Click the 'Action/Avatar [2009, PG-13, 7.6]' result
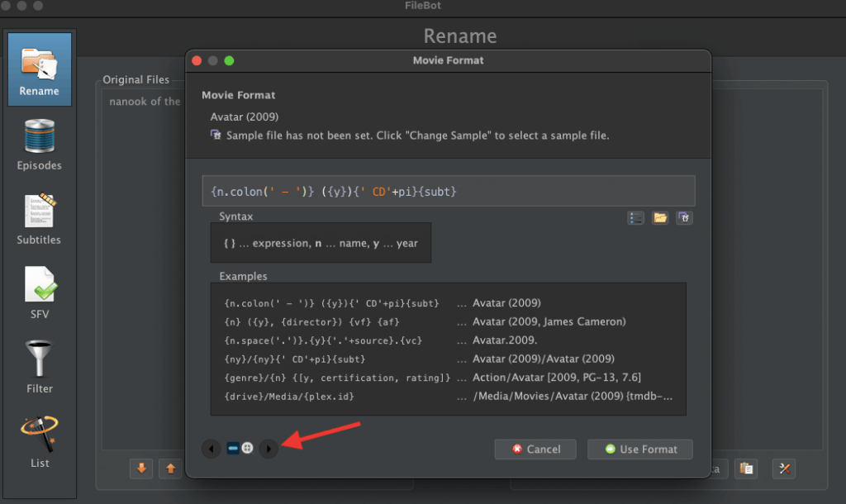Viewport: 846px width, 504px height. point(557,378)
